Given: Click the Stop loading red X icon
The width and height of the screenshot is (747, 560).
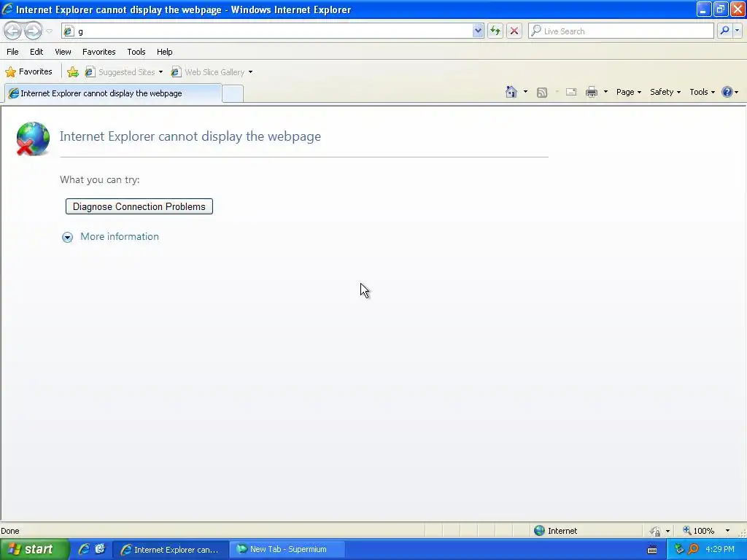Looking at the screenshot, I should (x=514, y=31).
